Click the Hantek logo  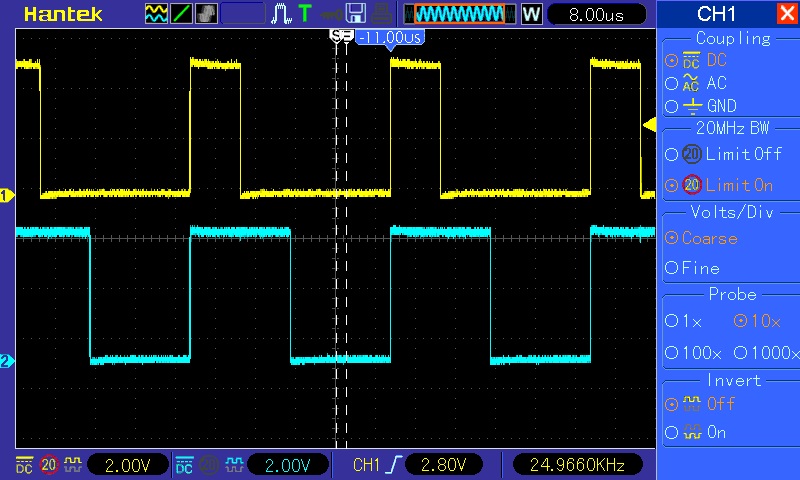pos(63,14)
